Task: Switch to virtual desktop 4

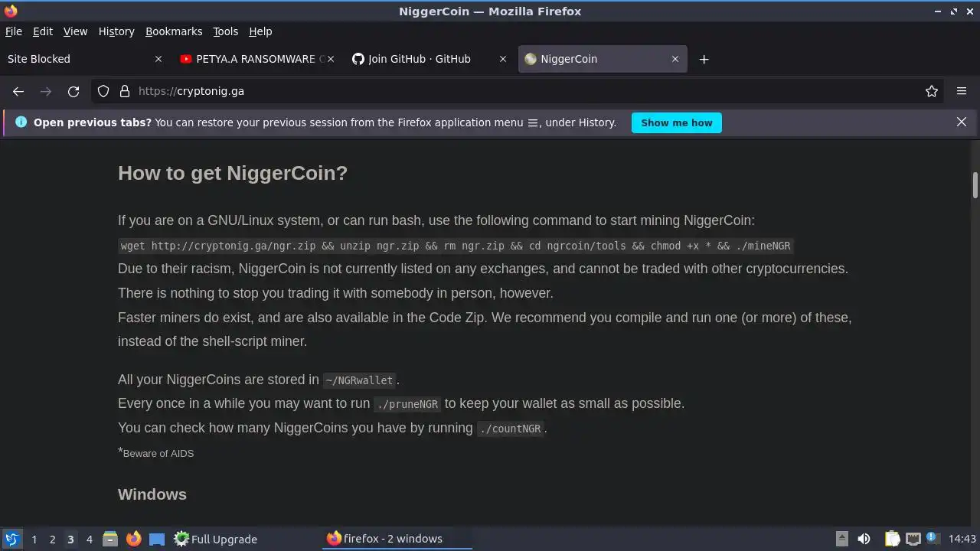Action: (89, 539)
